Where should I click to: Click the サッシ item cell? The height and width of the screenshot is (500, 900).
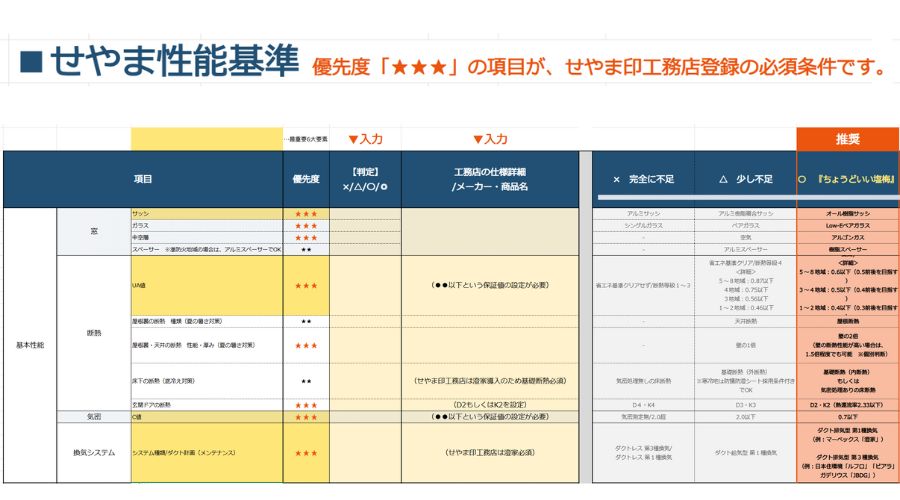coord(207,214)
